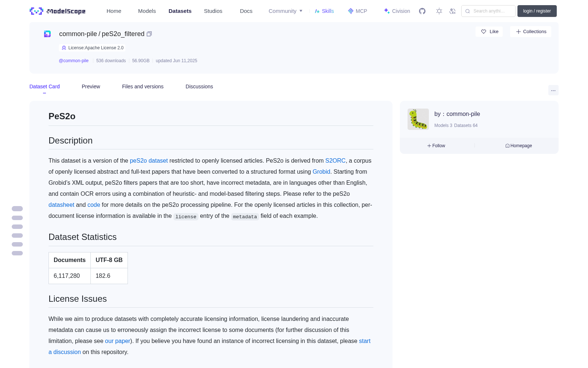Switch language with the translate icon
588x368 pixels.
pyautogui.click(x=452, y=11)
